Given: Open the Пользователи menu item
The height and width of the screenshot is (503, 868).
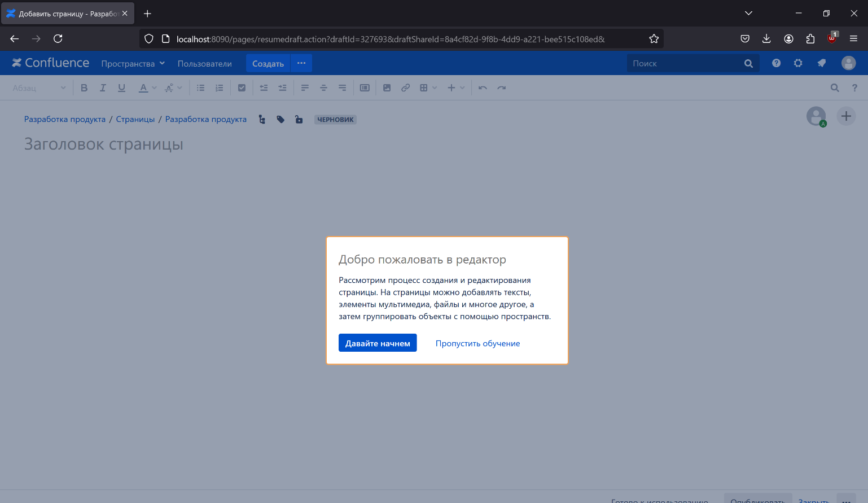Looking at the screenshot, I should click(x=204, y=64).
